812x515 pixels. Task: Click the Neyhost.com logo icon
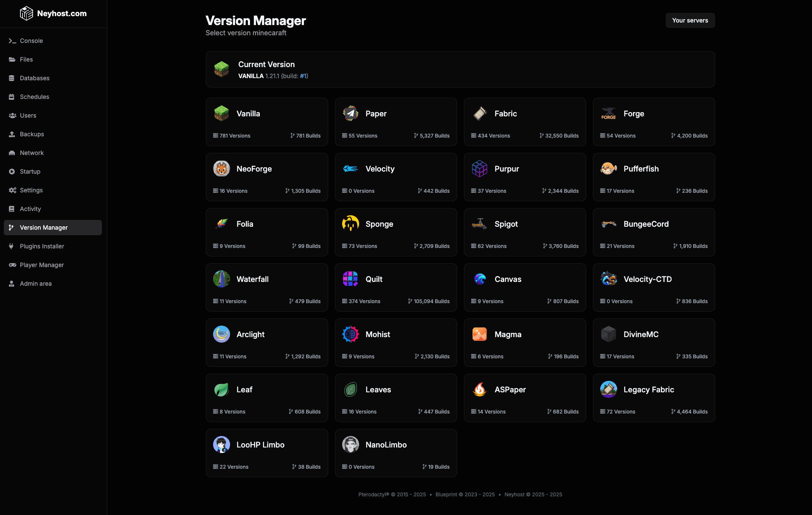pos(26,13)
